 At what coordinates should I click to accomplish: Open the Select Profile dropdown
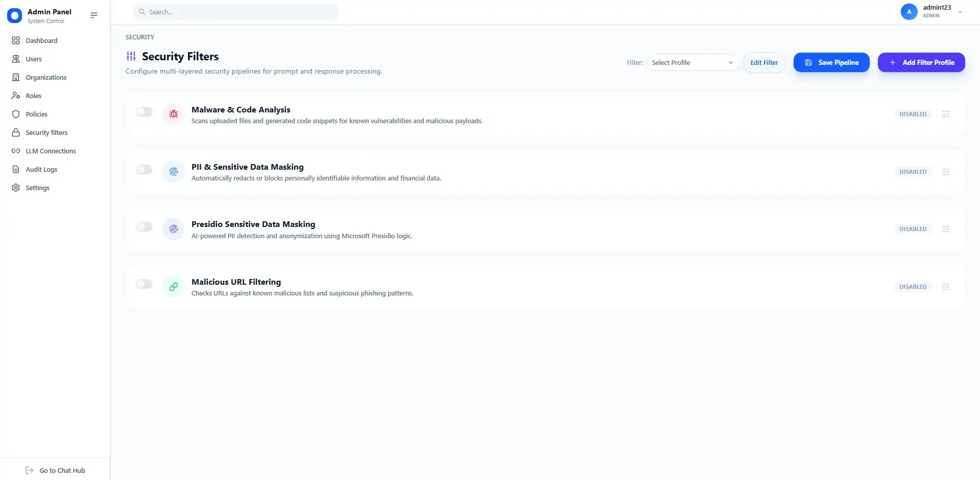[692, 62]
